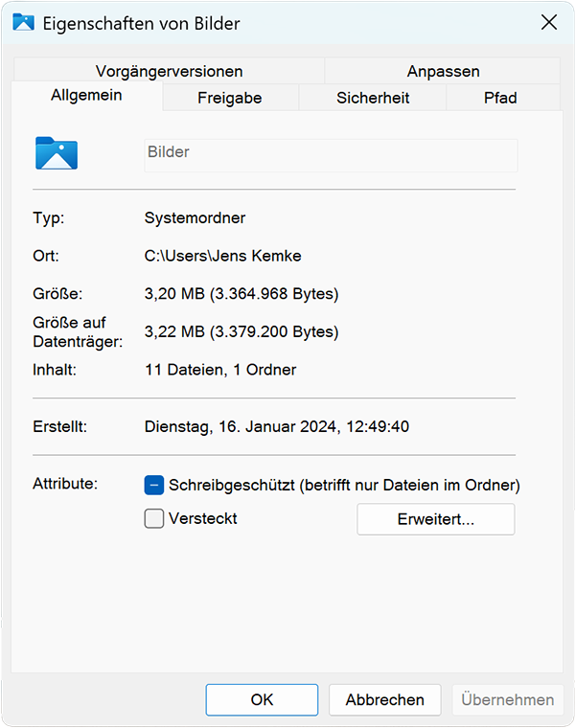The width and height of the screenshot is (575, 728).
Task: Enable the Versteckt checkbox
Action: [154, 519]
